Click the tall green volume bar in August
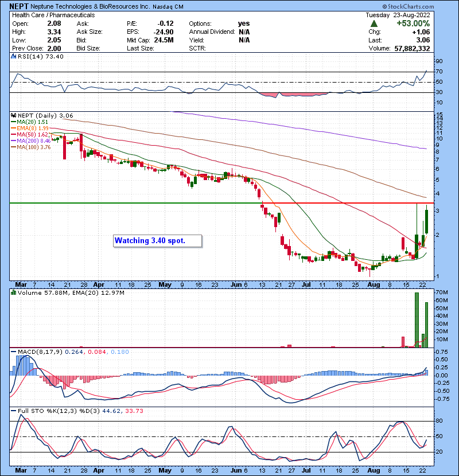This screenshot has height=476, width=459. pyautogui.click(x=416, y=318)
